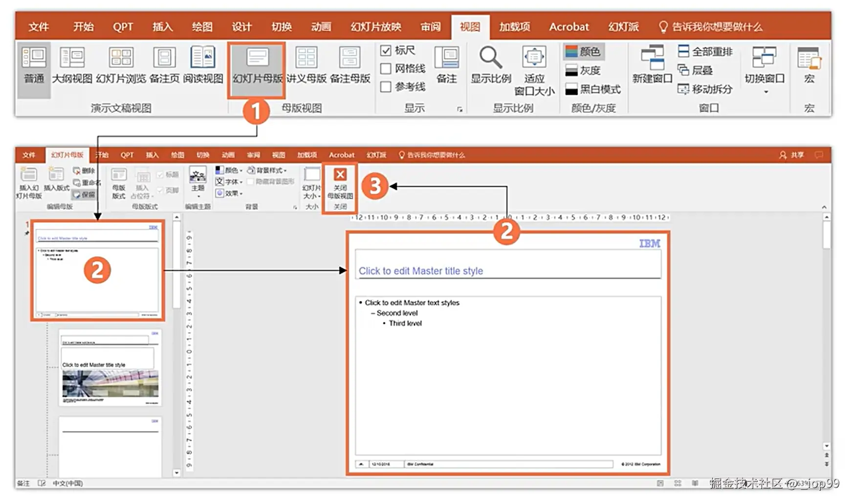Open the 幻灯派 tab in the View ribbon

(623, 27)
